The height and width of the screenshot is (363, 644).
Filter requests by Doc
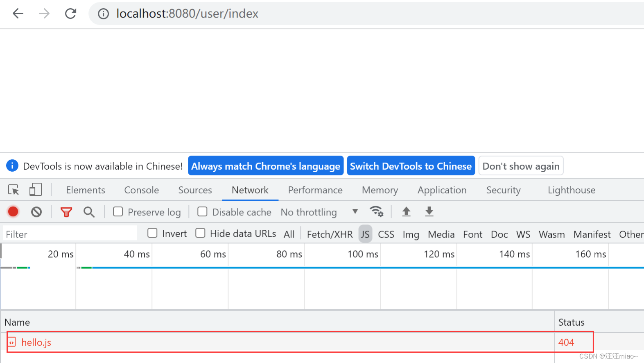point(499,234)
